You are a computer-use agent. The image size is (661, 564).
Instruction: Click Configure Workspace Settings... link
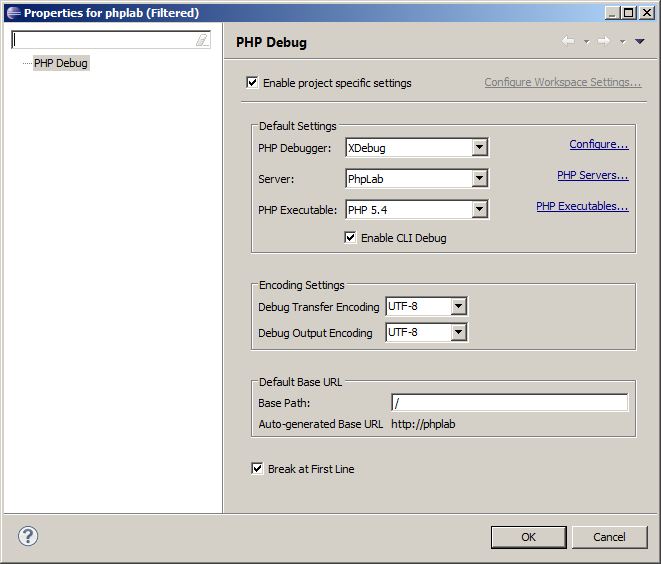pyautogui.click(x=562, y=82)
